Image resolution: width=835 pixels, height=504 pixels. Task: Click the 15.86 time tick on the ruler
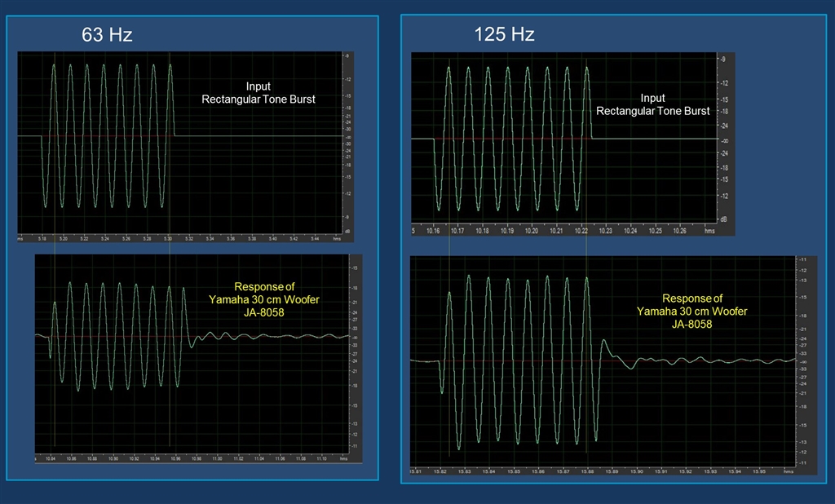click(538, 471)
